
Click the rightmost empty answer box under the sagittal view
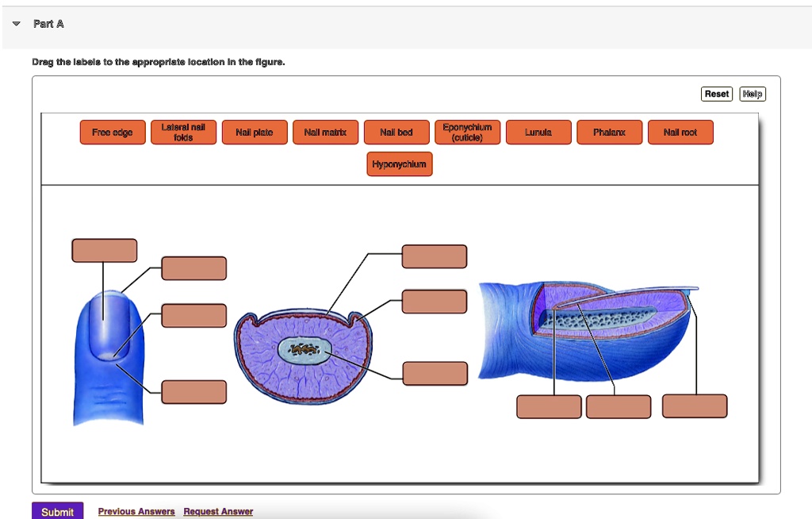(x=694, y=406)
